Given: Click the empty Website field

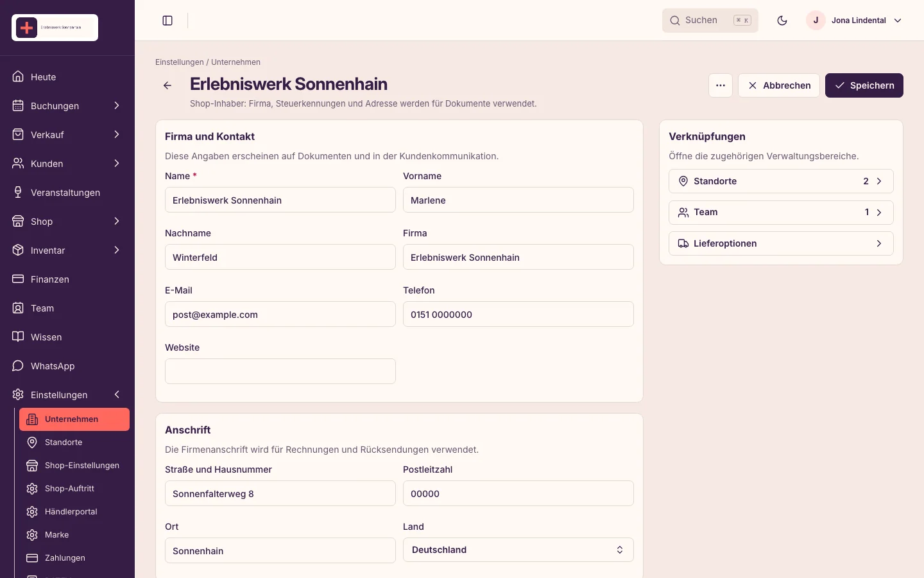Looking at the screenshot, I should click(280, 371).
